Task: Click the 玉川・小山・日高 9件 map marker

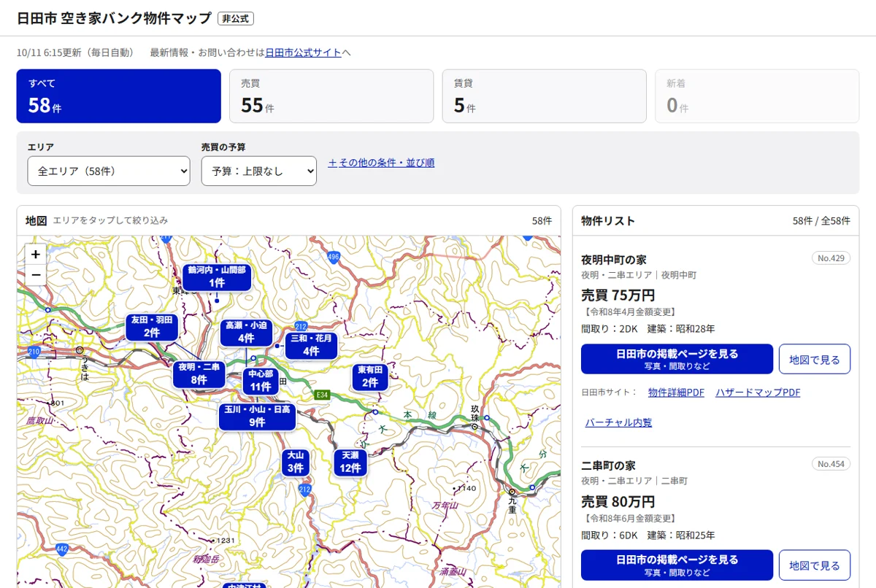Action: pyautogui.click(x=257, y=417)
